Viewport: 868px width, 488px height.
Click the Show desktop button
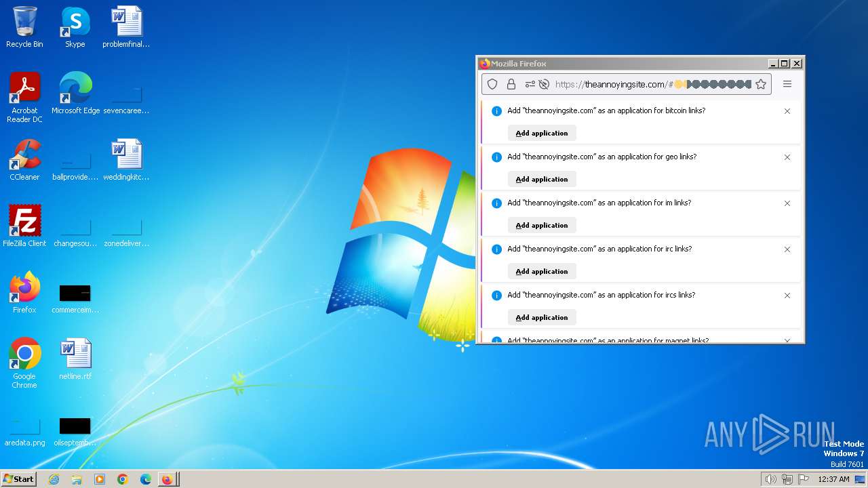coord(860,479)
